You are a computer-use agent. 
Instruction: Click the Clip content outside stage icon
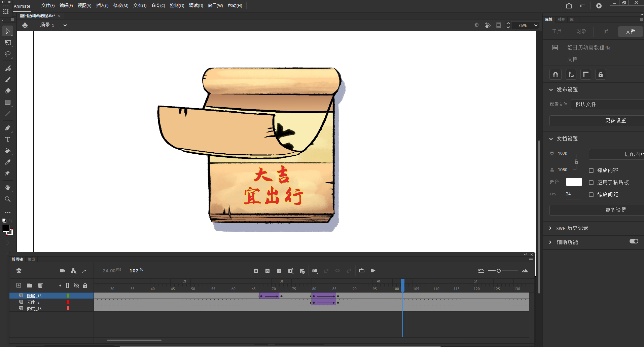[x=498, y=25]
